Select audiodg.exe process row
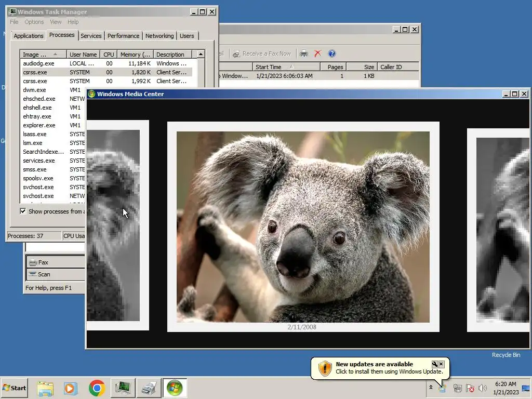Screen dimensions: 532x399 (x=106, y=63)
